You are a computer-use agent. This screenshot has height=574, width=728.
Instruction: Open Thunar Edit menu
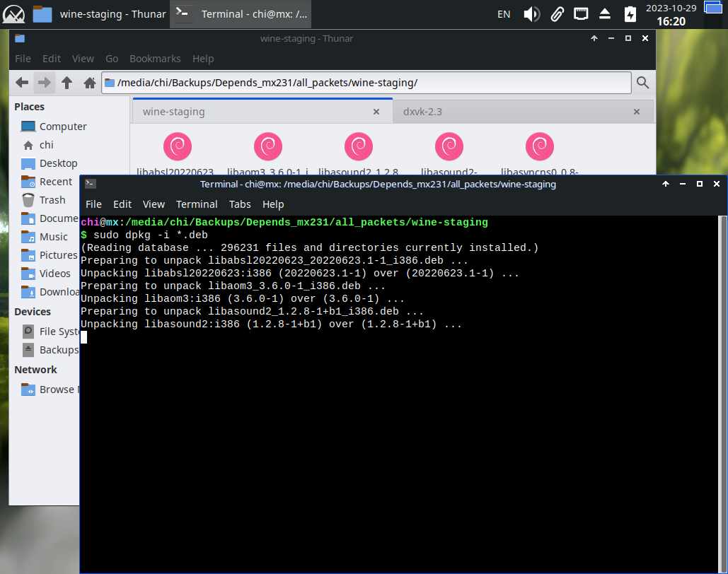pyautogui.click(x=52, y=59)
